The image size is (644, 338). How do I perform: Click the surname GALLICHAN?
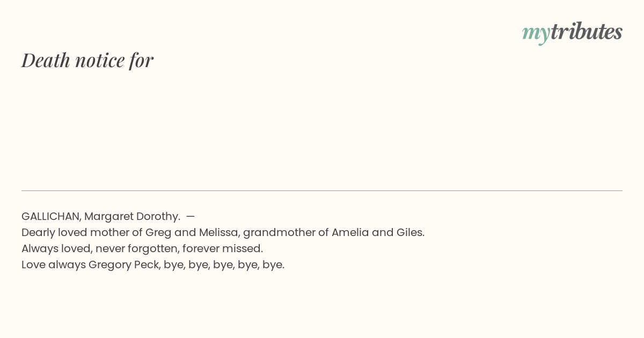click(51, 216)
